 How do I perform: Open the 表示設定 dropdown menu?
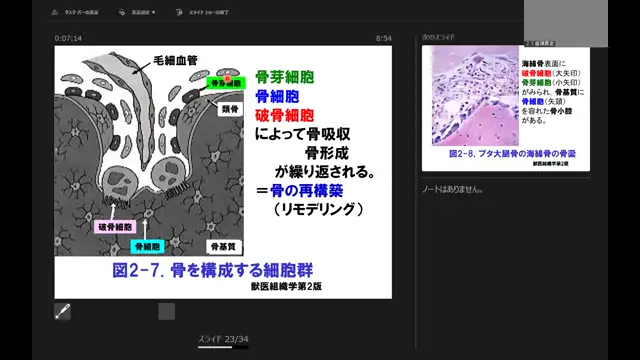(x=143, y=12)
